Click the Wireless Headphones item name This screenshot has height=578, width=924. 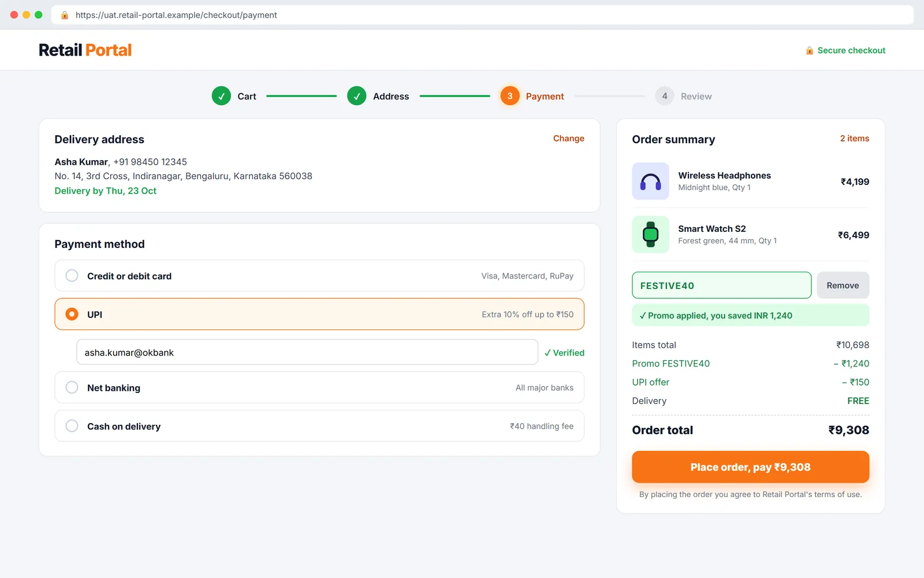point(724,176)
